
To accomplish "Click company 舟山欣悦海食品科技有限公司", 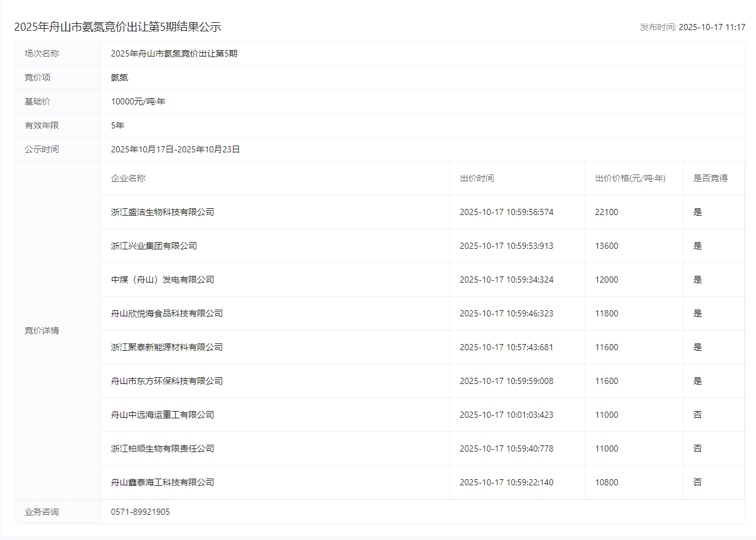I will tap(167, 313).
